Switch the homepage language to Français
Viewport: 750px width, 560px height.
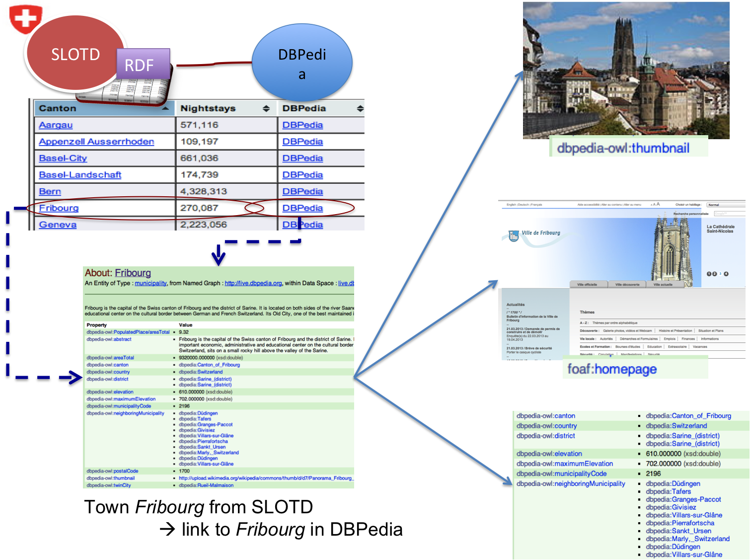[536, 205]
